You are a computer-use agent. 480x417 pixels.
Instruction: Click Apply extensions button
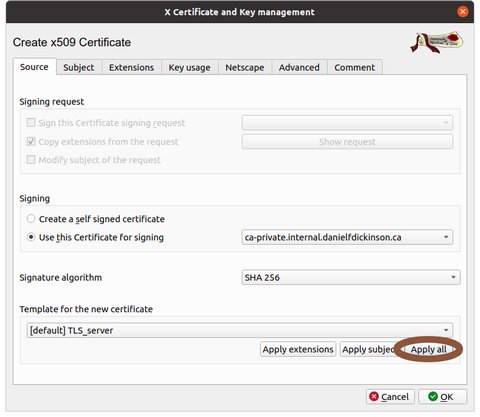[x=298, y=349]
